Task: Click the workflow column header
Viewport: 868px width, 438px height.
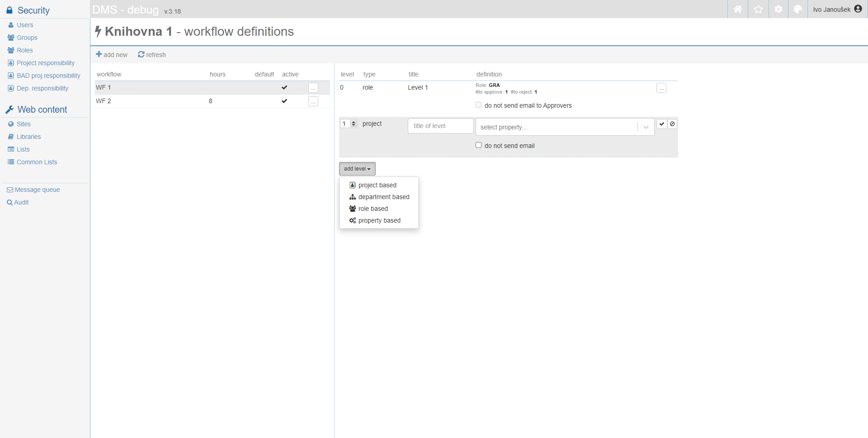Action: tap(109, 74)
